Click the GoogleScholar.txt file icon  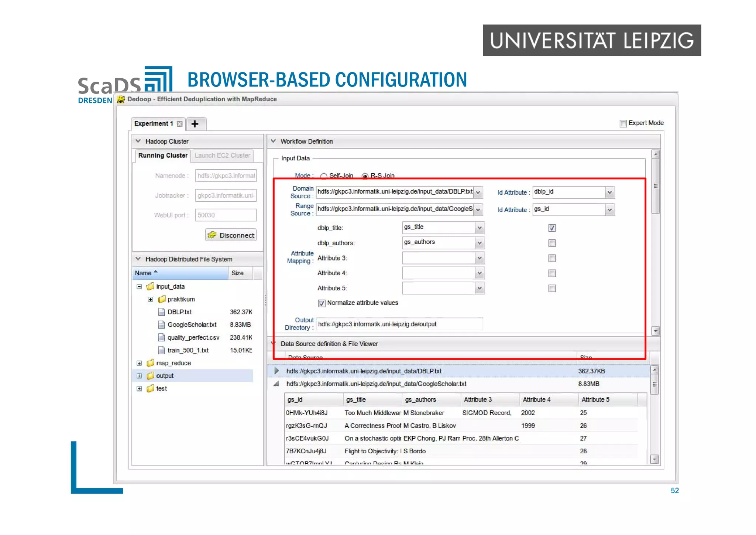[x=161, y=325]
